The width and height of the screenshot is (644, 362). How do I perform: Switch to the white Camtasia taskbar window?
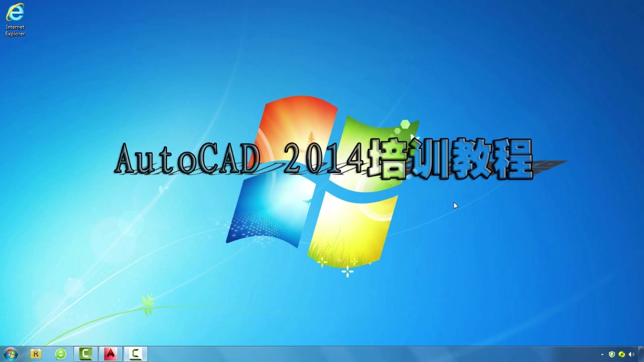tap(135, 354)
